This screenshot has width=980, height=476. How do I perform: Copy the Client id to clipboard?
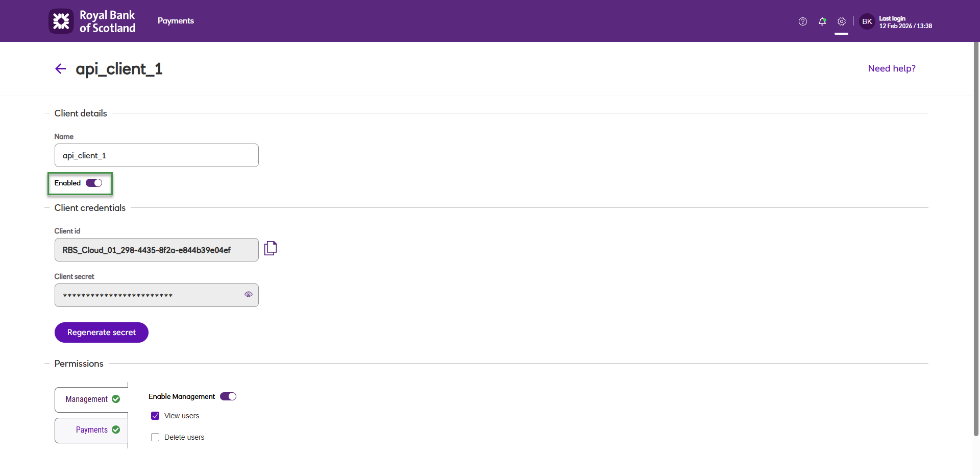271,248
